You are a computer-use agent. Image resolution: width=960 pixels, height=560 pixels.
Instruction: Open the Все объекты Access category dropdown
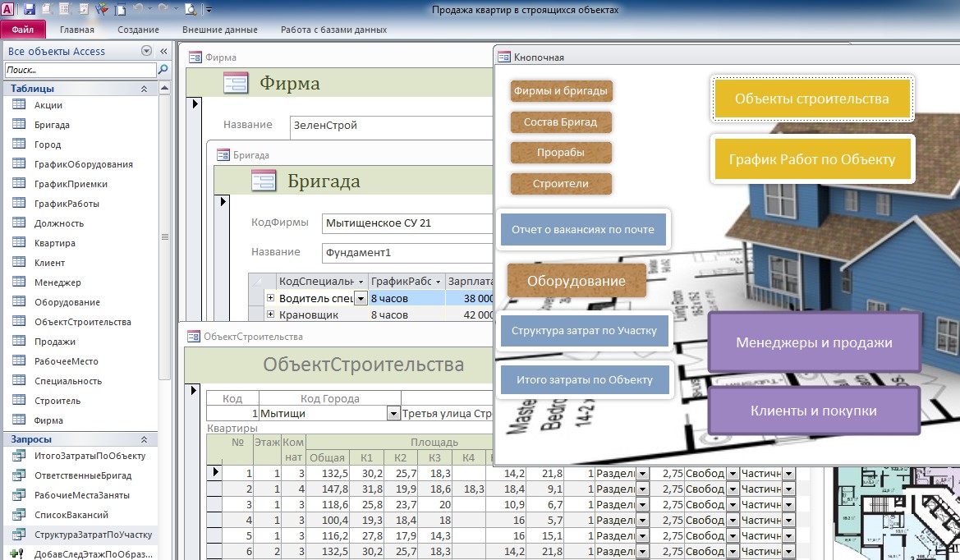point(146,51)
